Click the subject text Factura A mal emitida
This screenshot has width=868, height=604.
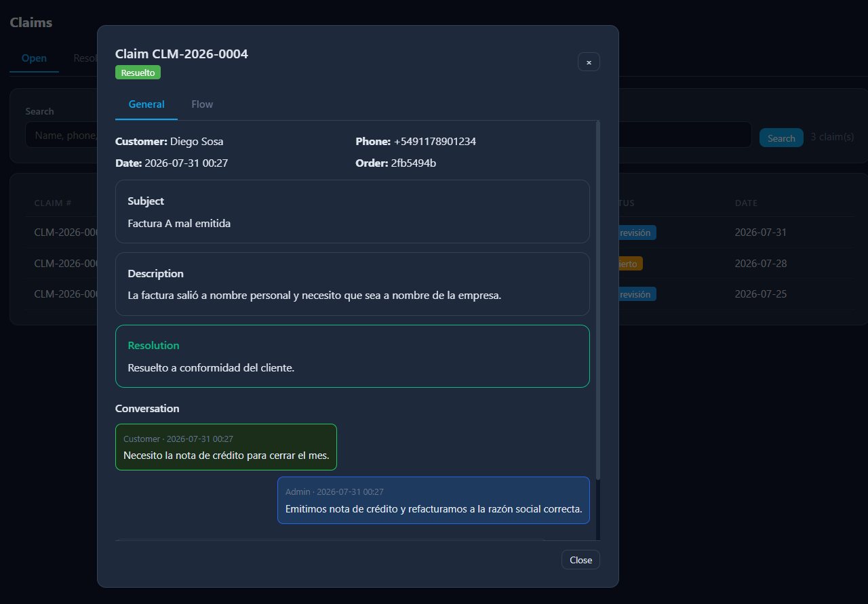coord(179,223)
